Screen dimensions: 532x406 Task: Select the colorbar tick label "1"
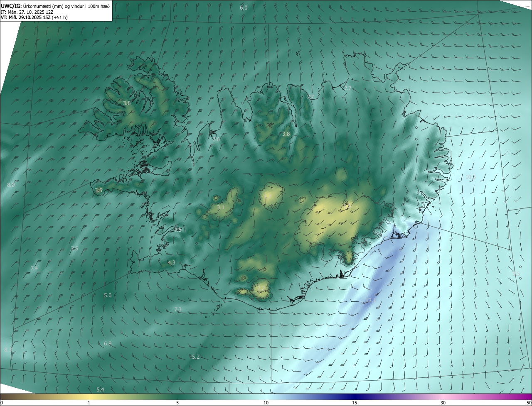point(89,403)
